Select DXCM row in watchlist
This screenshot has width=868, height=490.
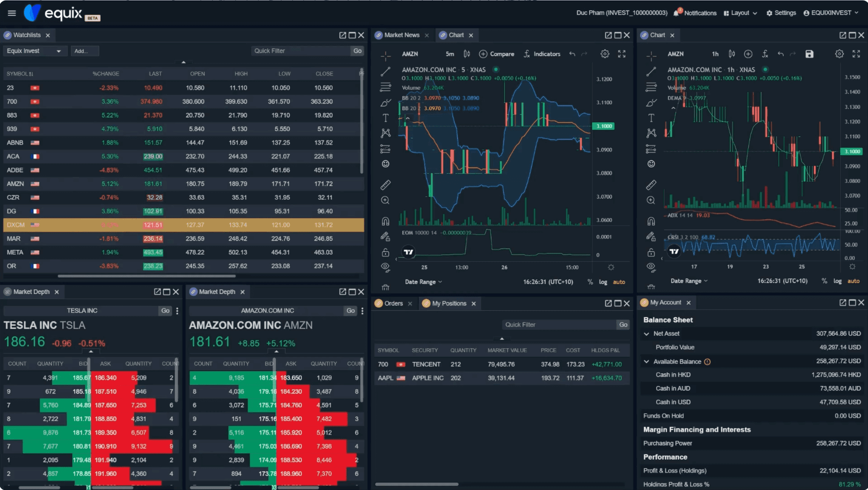(184, 225)
